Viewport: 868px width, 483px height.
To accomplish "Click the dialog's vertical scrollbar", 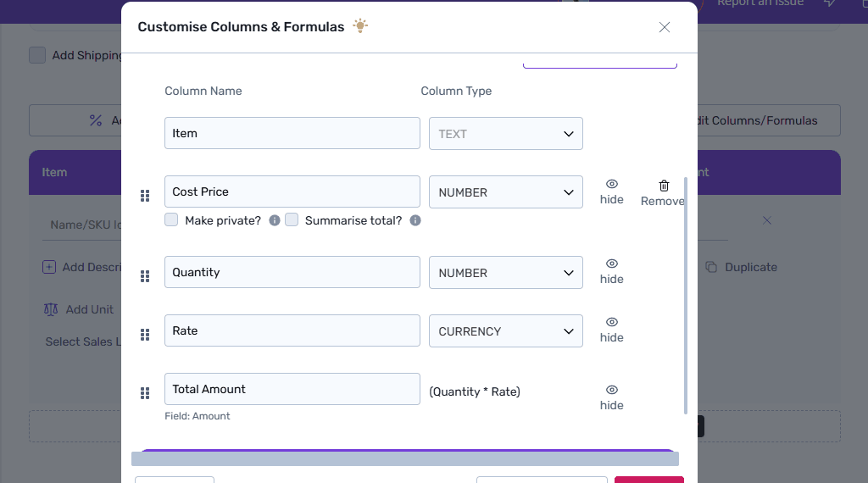I will (x=686, y=305).
